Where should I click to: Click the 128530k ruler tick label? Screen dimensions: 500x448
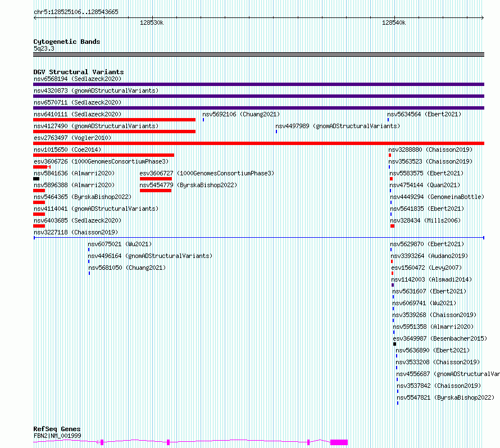coord(152,22)
